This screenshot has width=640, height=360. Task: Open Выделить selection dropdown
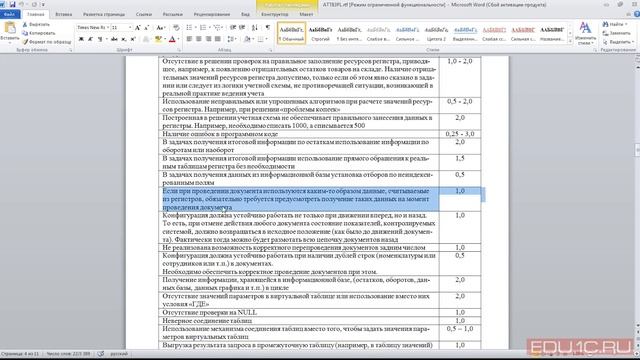[x=619, y=42]
